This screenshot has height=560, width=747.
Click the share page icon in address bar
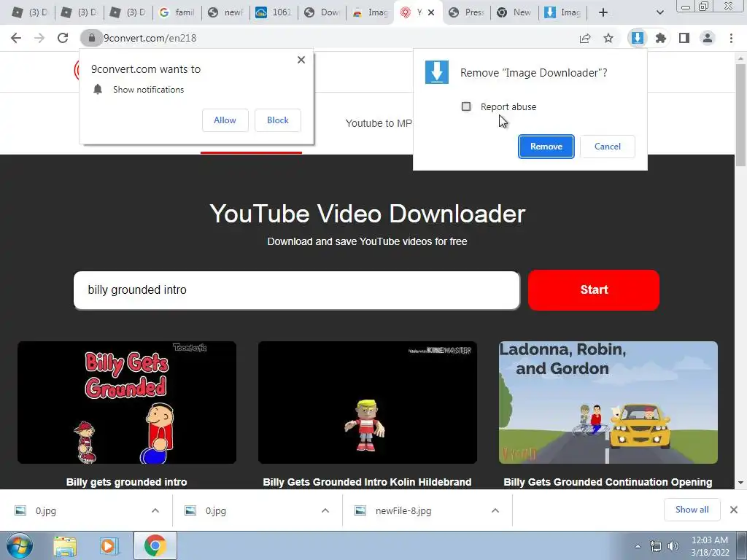pos(584,38)
